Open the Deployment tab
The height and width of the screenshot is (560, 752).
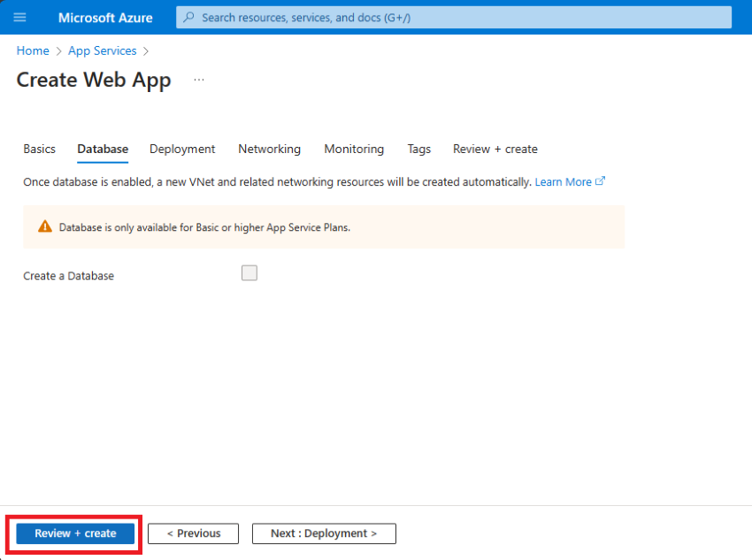click(x=182, y=149)
